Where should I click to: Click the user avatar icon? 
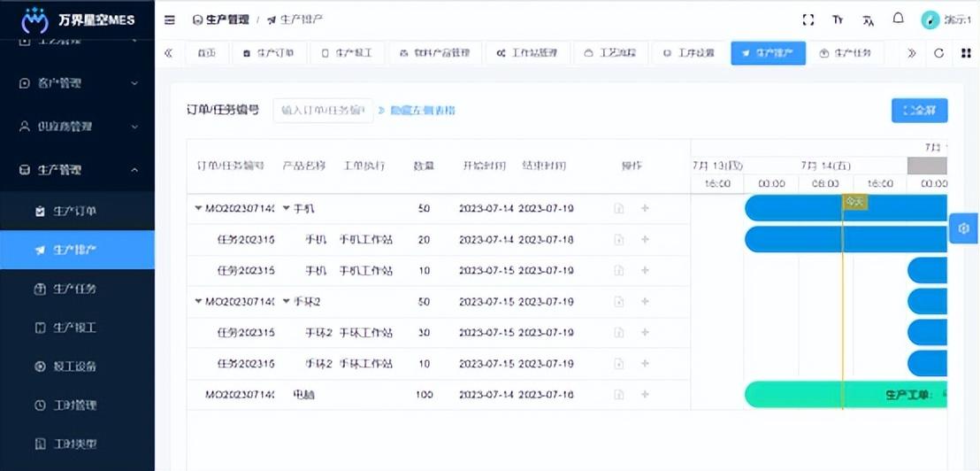(930, 20)
